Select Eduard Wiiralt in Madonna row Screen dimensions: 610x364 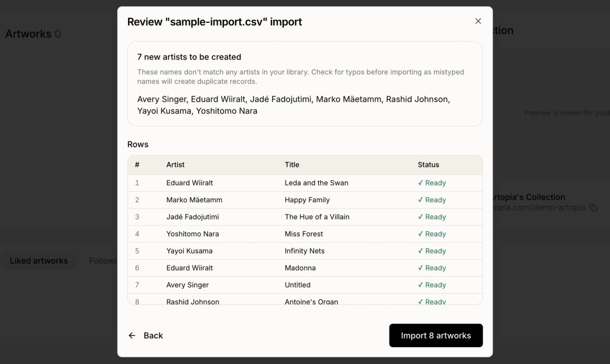[x=190, y=268]
